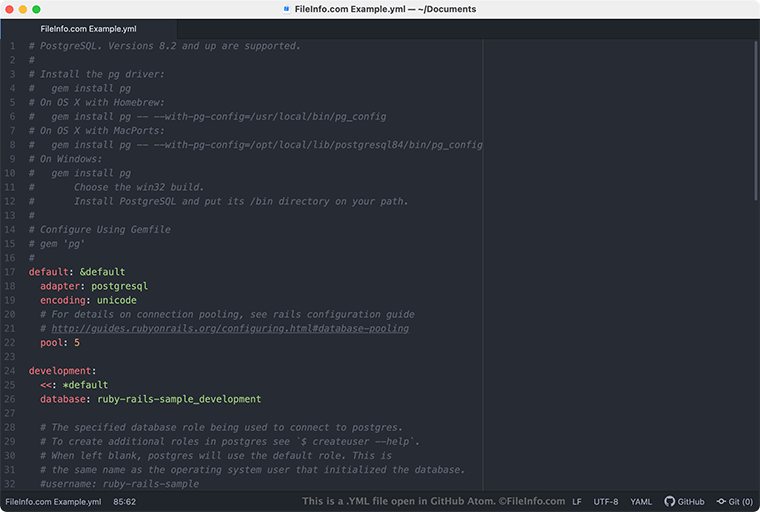This screenshot has height=512, width=760.
Task: Click the red close window button
Action: 10,9
